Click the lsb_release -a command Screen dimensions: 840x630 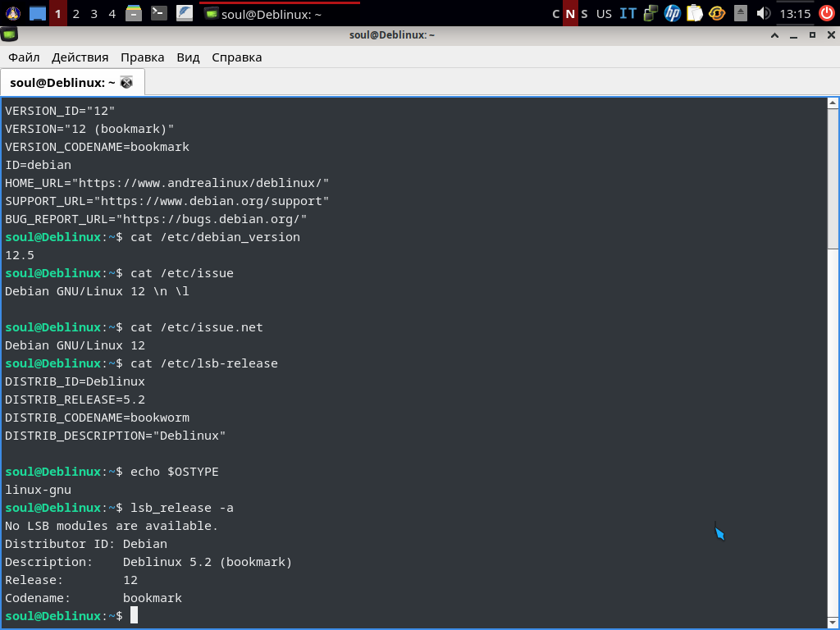coord(182,508)
